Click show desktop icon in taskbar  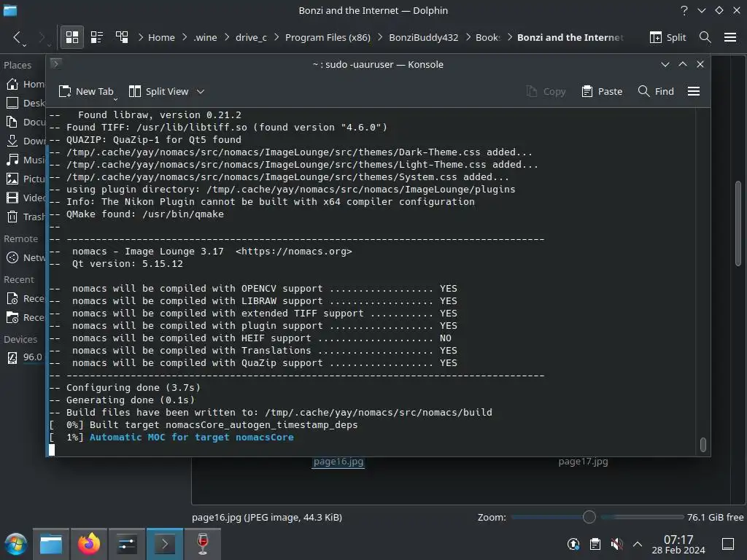point(728,544)
